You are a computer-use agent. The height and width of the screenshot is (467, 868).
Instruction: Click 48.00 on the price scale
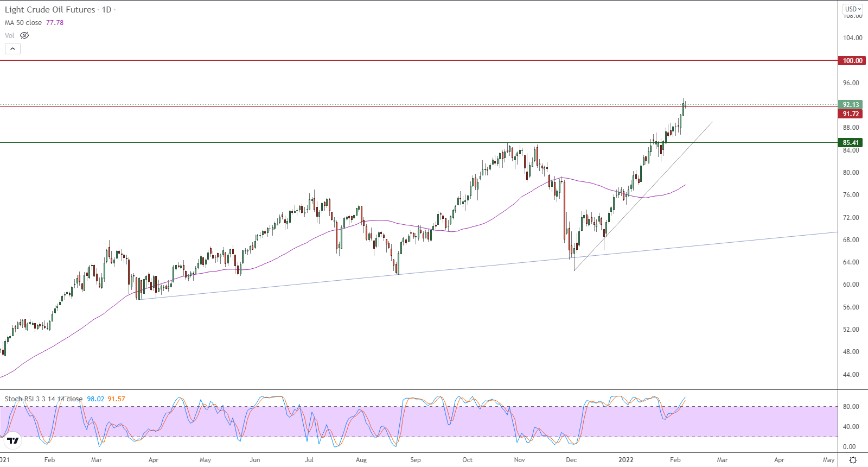(851, 352)
